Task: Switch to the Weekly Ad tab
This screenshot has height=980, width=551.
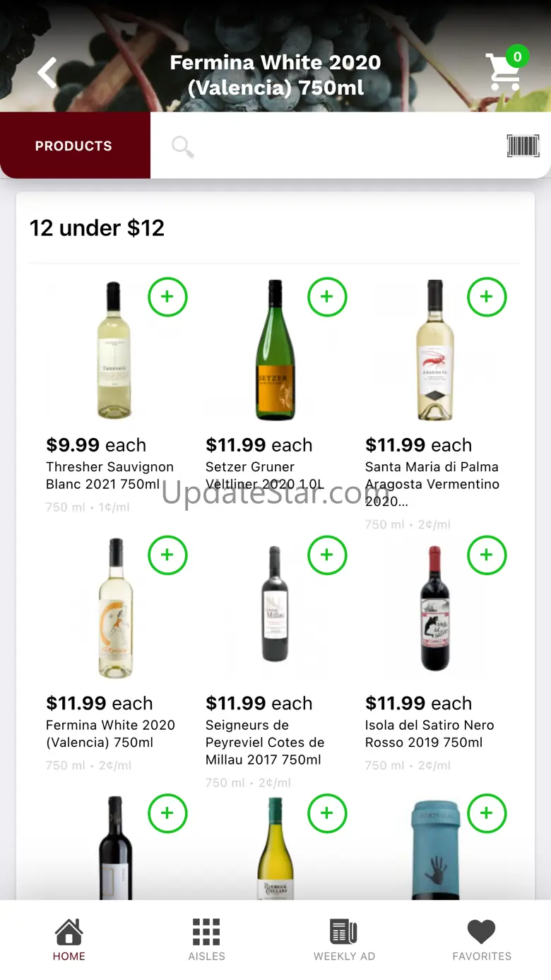Action: [x=344, y=940]
